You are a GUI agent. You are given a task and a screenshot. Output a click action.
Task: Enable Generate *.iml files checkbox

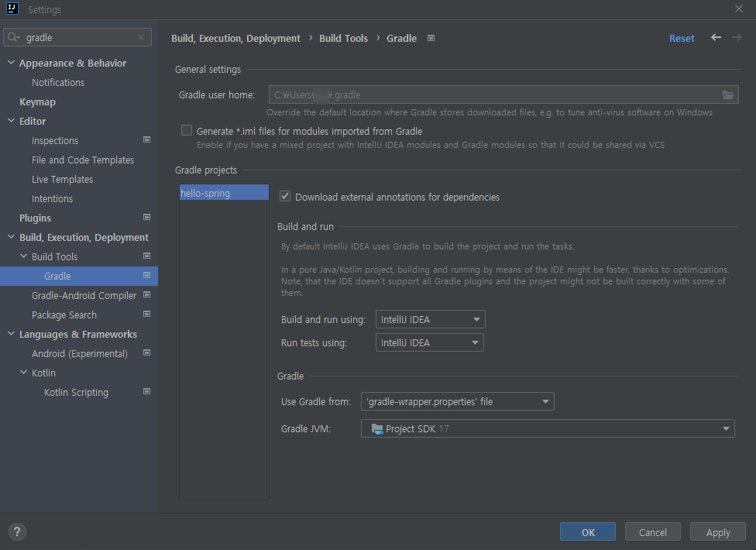pyautogui.click(x=187, y=130)
